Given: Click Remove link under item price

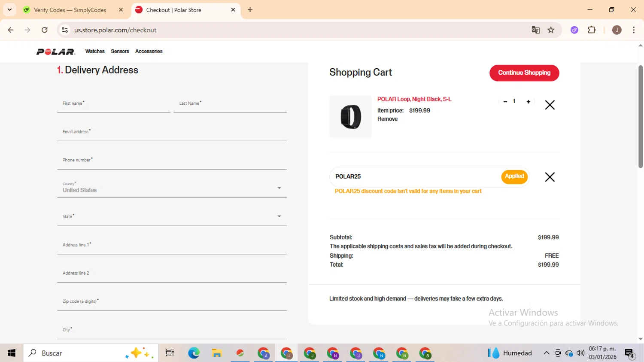Looking at the screenshot, I should pyautogui.click(x=387, y=119).
